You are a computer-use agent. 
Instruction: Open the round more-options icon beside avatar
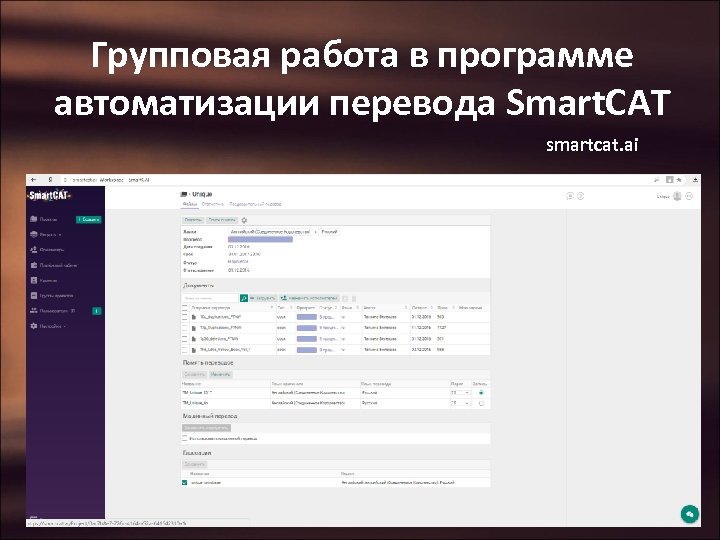pyautogui.click(x=689, y=196)
